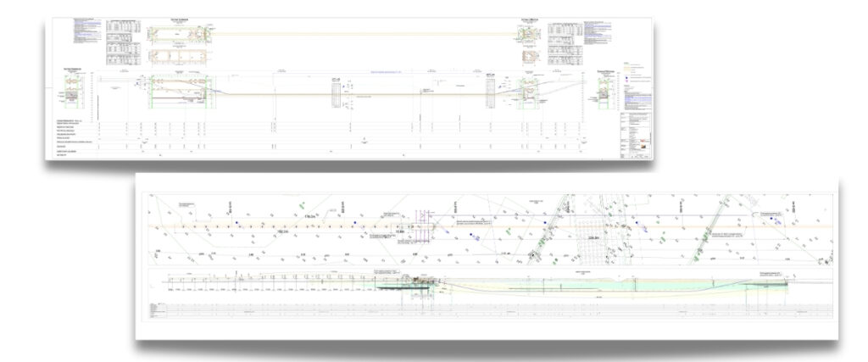This screenshot has width=868, height=362.
Task: Click the title block on upper sheet
Action: (x=636, y=136)
